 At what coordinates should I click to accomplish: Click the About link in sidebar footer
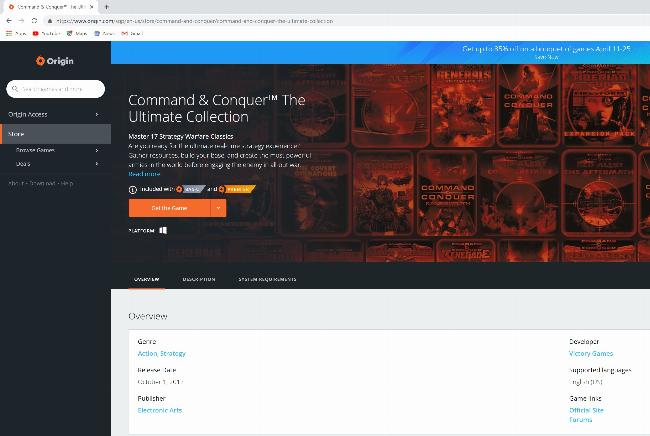tap(16, 183)
